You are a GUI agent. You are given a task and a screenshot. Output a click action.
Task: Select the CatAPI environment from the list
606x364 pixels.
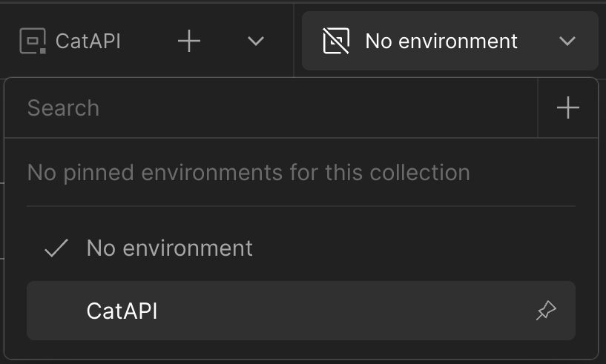coord(122,311)
